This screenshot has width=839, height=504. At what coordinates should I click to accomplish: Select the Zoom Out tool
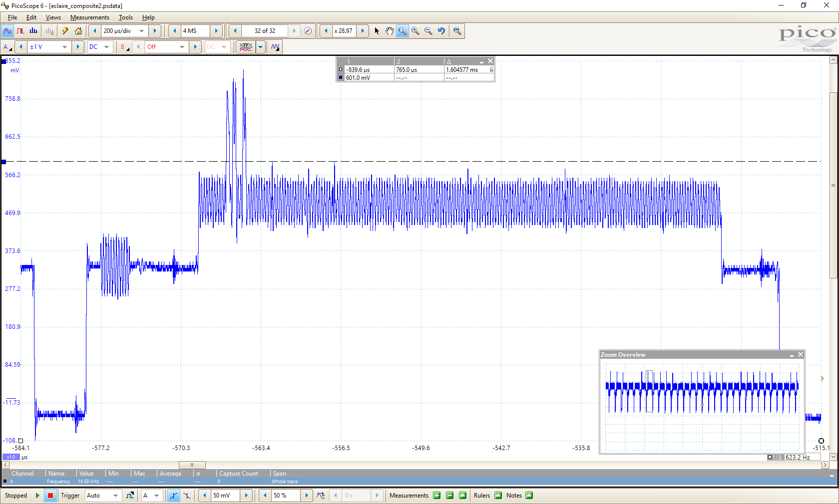(x=428, y=31)
